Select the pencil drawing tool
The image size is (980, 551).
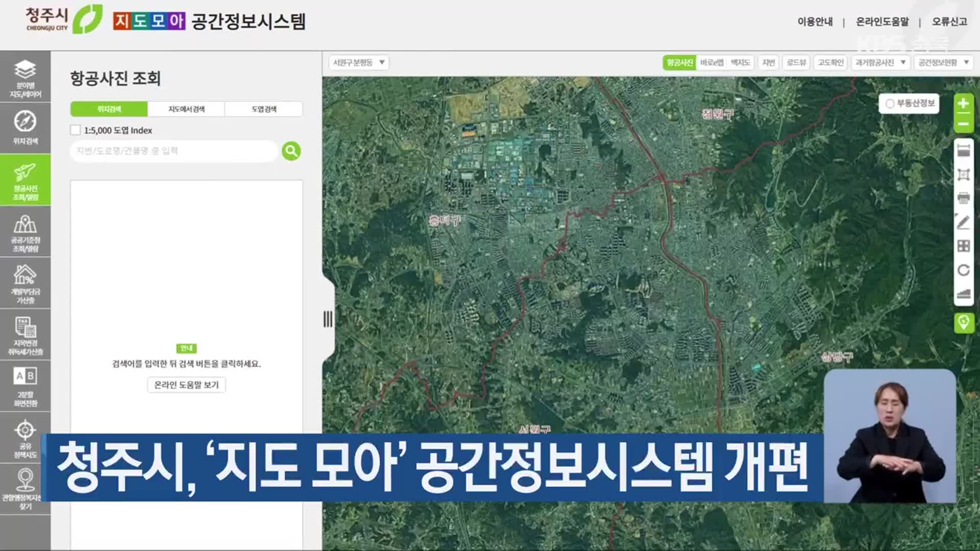(x=963, y=222)
